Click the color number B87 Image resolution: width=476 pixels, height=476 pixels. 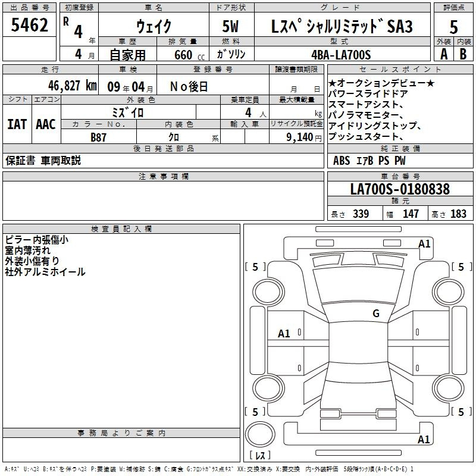click(x=98, y=137)
